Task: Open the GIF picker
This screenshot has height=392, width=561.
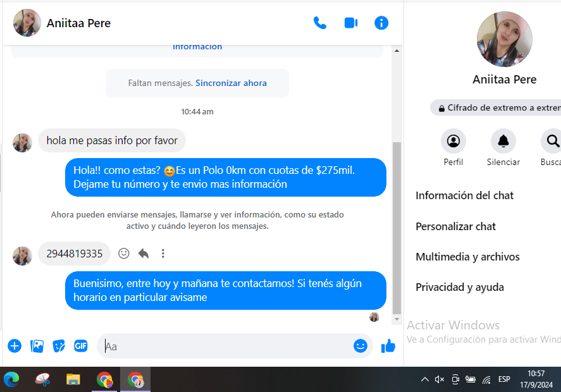Action: (81, 346)
